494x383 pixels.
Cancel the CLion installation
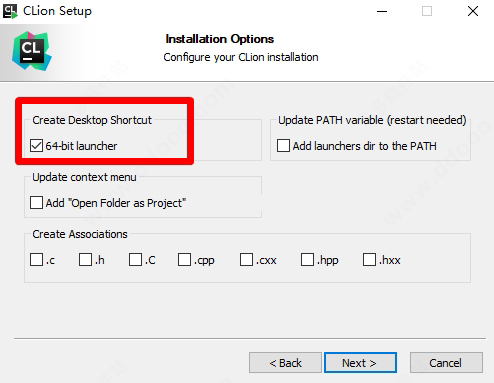pyautogui.click(x=446, y=363)
